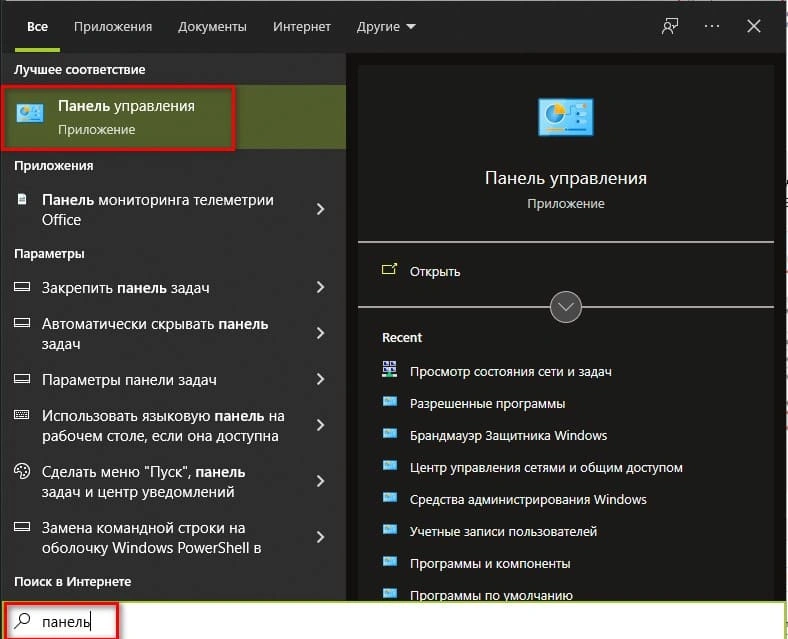Image resolution: width=788 pixels, height=639 pixels.
Task: Open Центр управления сетями и общим доступом
Action: coord(546,468)
